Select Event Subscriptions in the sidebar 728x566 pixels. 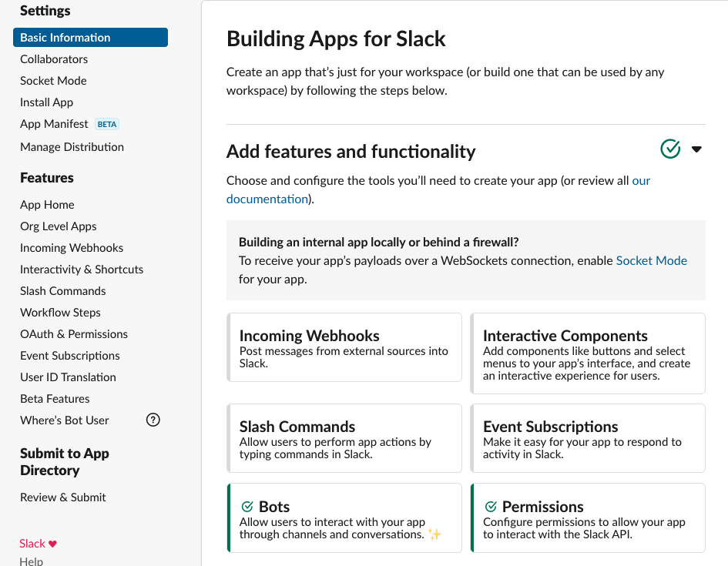coord(70,356)
